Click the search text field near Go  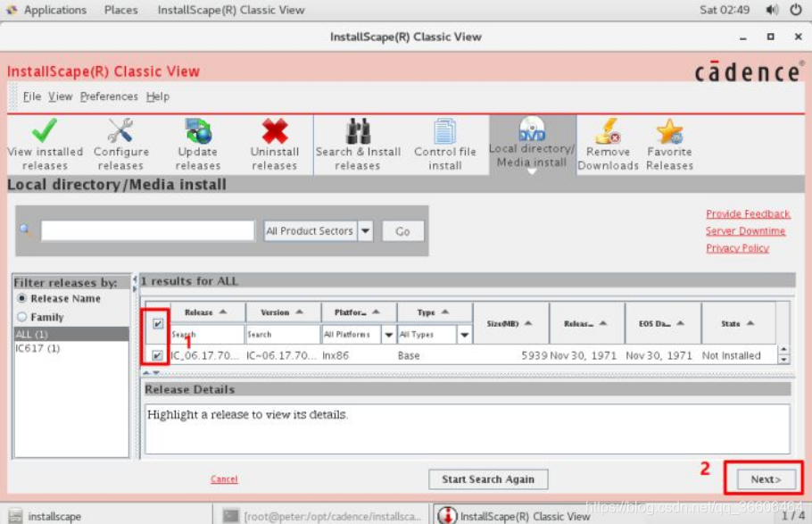147,231
